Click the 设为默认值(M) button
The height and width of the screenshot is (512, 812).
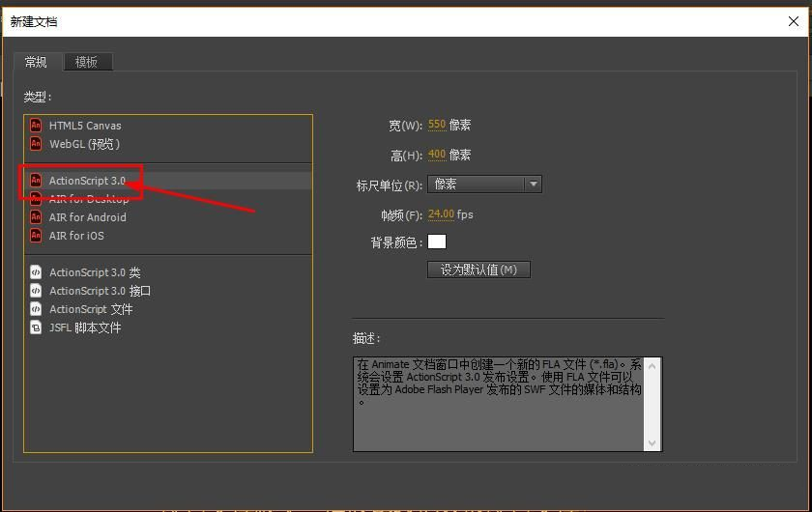(x=478, y=270)
